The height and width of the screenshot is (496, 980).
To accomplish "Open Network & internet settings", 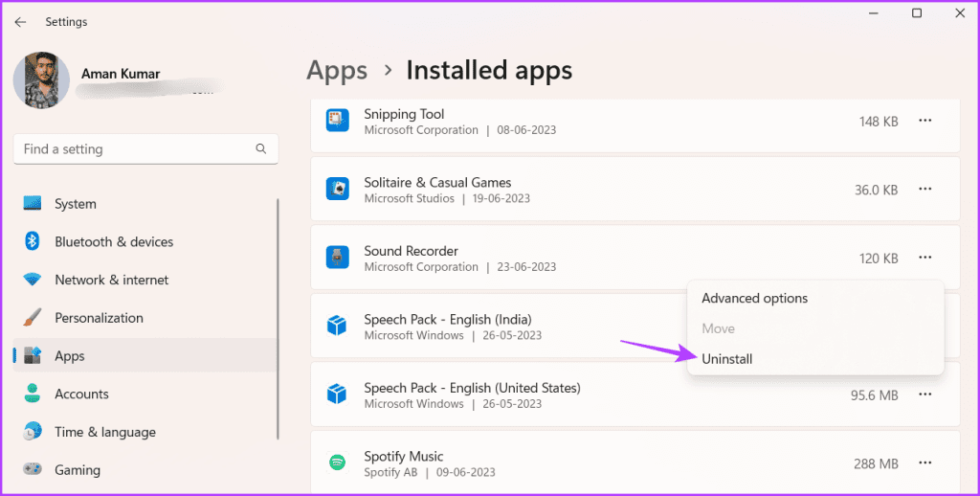I will click(145, 280).
